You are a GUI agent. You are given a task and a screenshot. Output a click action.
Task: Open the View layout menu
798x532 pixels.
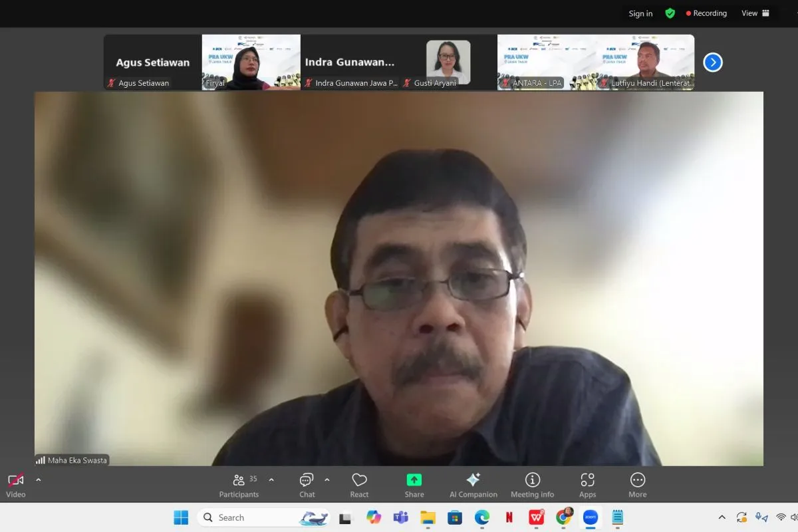755,13
